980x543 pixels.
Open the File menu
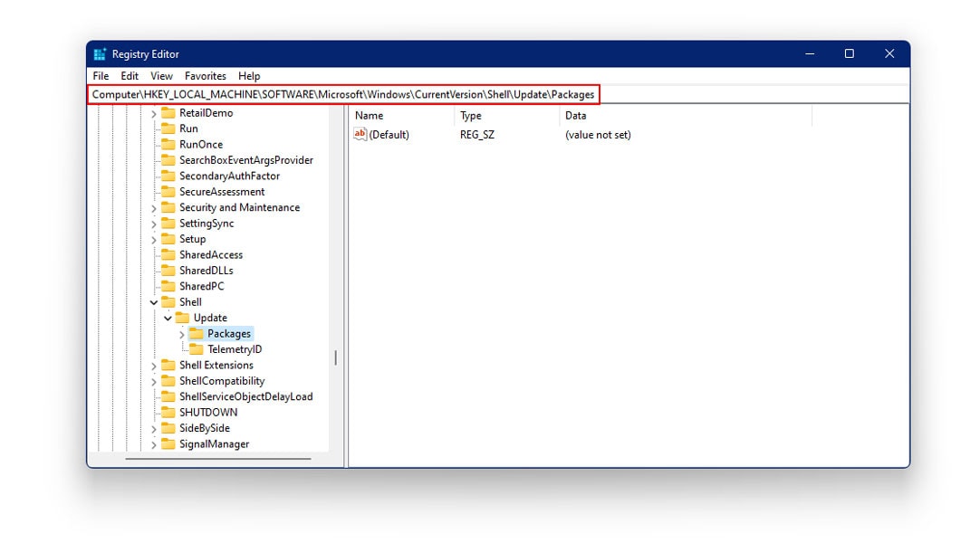101,75
